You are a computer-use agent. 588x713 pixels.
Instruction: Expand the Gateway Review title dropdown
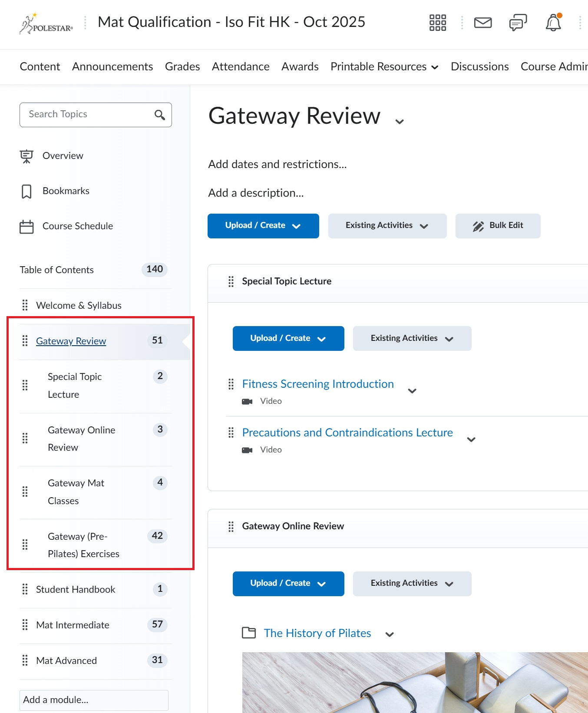tap(400, 122)
